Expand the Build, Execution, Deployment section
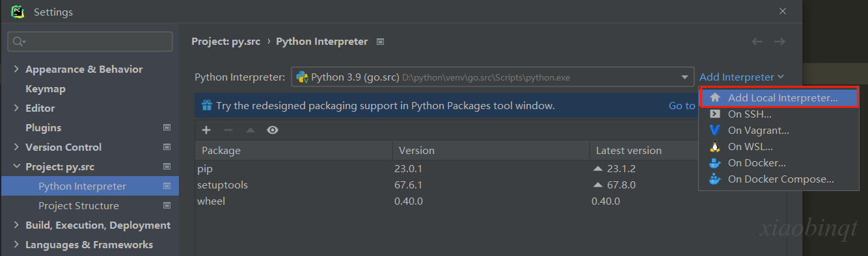The width and height of the screenshot is (868, 256). tap(16, 225)
